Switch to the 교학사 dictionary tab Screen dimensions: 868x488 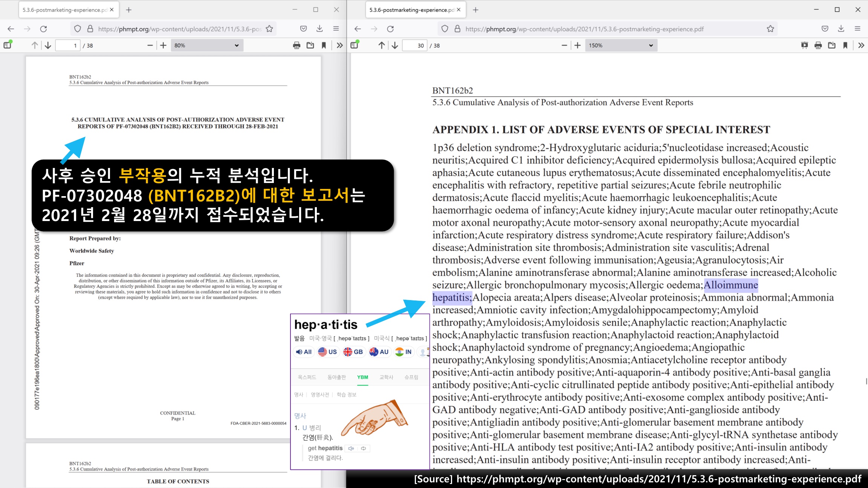386,377
